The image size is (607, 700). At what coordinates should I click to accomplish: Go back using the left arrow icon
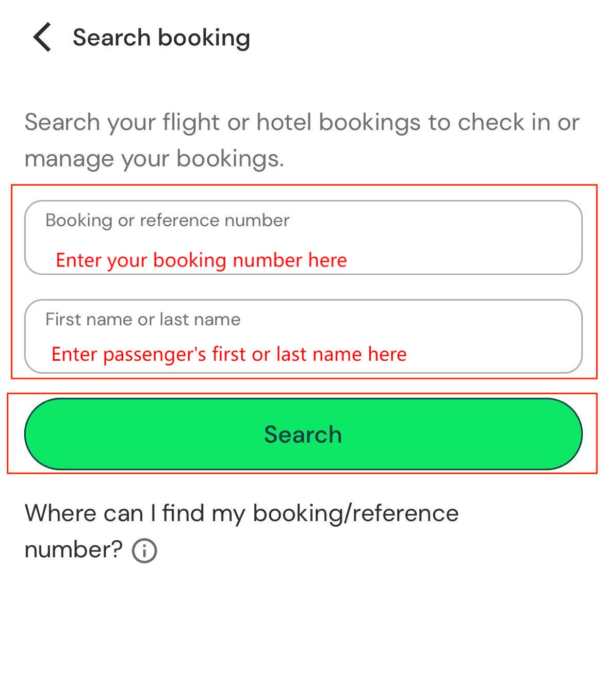[42, 37]
